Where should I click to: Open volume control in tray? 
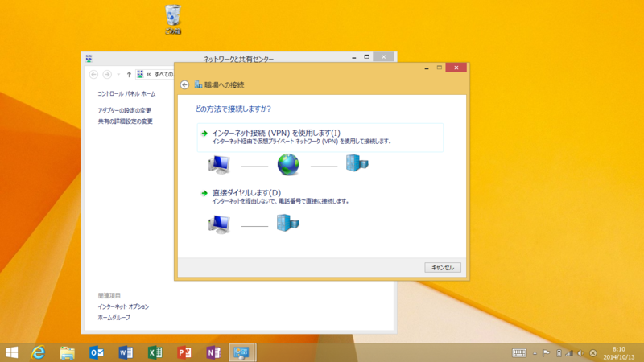tap(580, 353)
